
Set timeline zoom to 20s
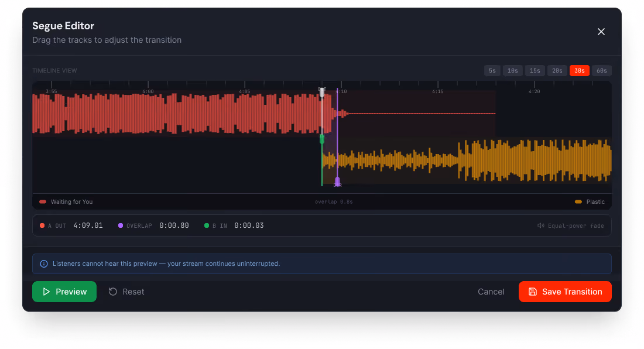(x=557, y=71)
